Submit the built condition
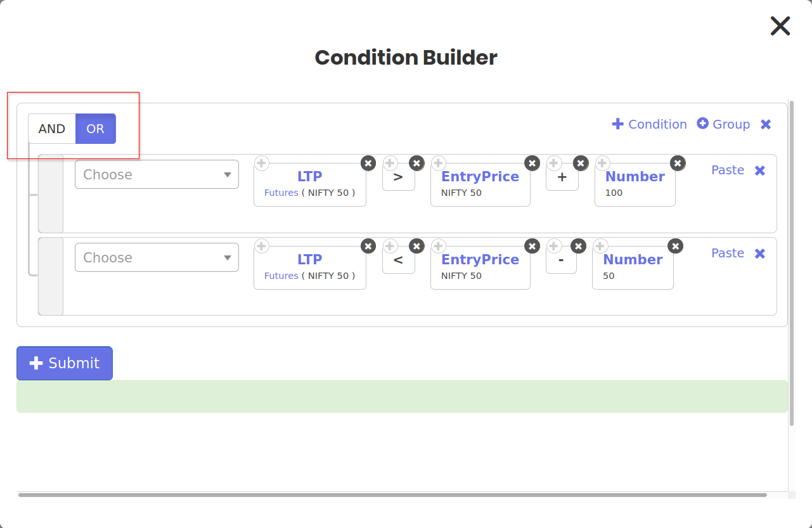 pyautogui.click(x=65, y=363)
